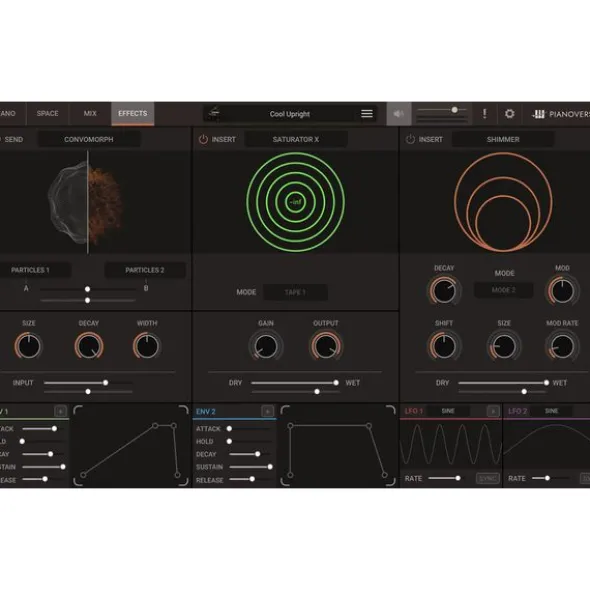Image resolution: width=590 pixels, height=591 pixels.
Task: Open the LFO 2 SINE waveform dropdown
Action: click(551, 411)
